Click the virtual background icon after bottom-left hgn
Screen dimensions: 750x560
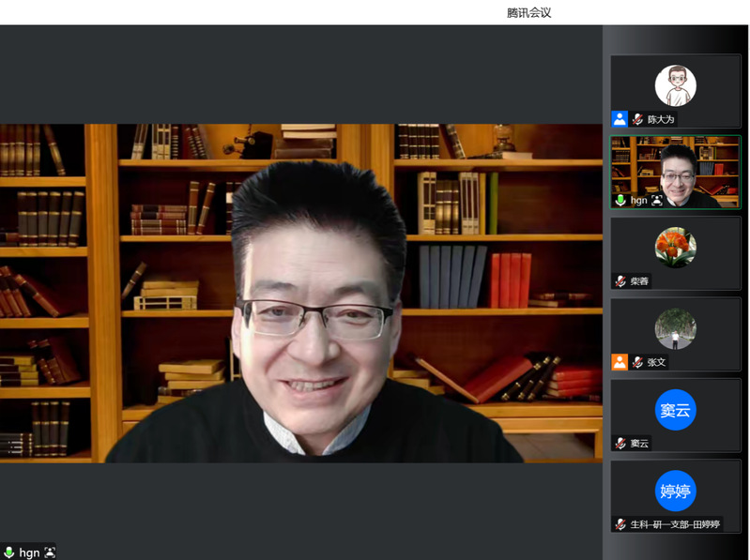(50, 552)
